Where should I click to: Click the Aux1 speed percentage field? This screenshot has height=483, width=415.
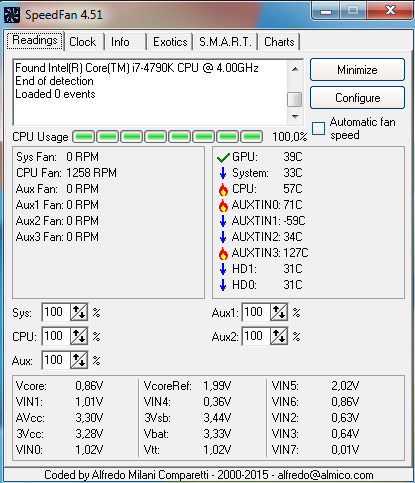coord(256,312)
